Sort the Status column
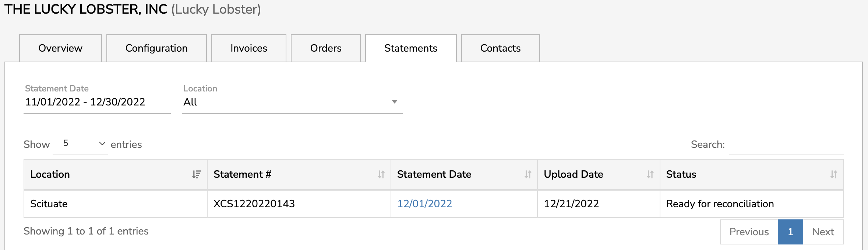Viewport: 868px width, 250px height. (834, 174)
